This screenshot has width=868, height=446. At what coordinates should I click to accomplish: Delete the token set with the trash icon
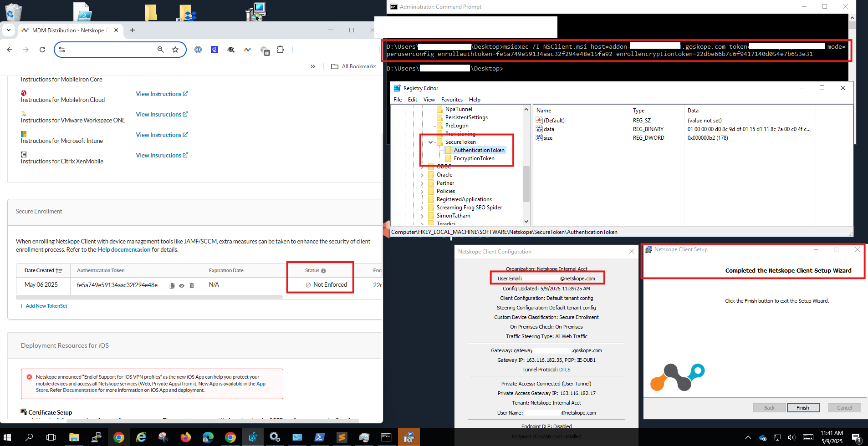tap(192, 285)
